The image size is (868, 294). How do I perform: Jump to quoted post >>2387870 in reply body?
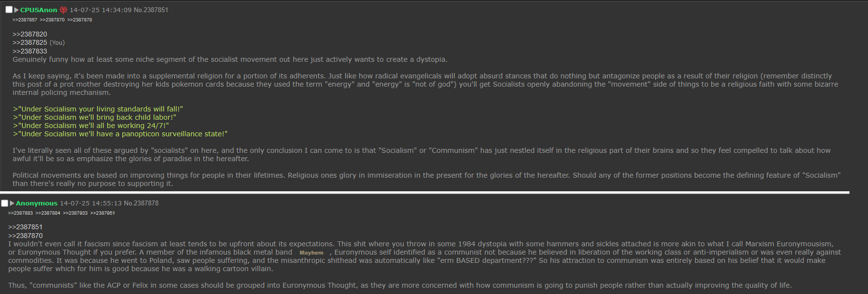click(x=25, y=236)
